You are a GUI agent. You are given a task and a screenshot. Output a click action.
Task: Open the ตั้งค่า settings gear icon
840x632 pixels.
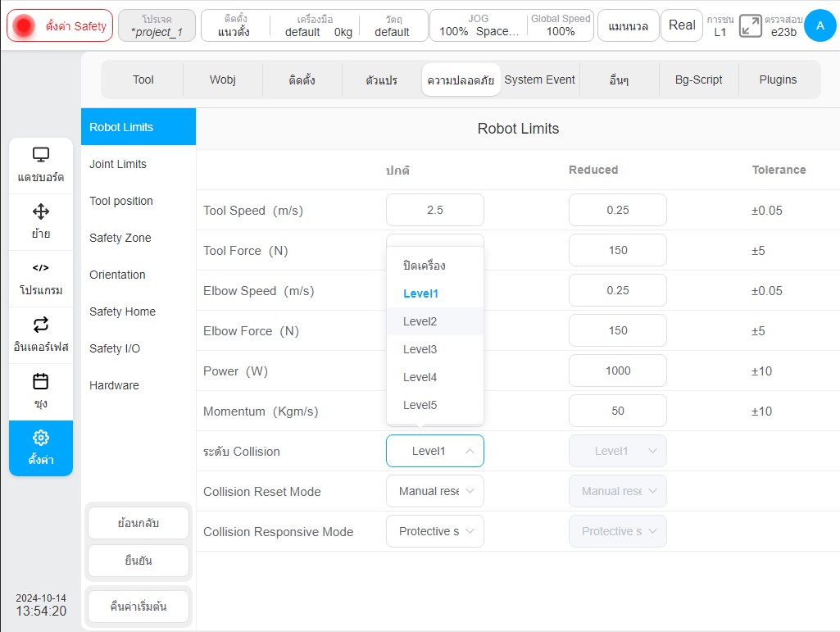pos(41,438)
